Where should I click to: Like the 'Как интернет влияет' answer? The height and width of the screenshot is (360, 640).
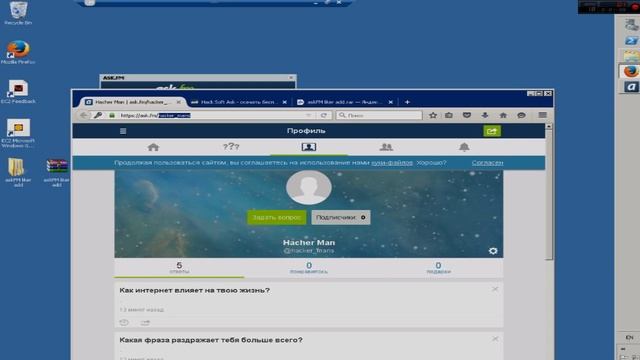124,322
